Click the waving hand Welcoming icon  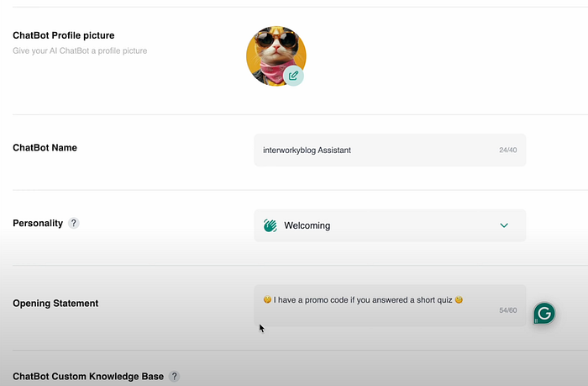tap(270, 225)
